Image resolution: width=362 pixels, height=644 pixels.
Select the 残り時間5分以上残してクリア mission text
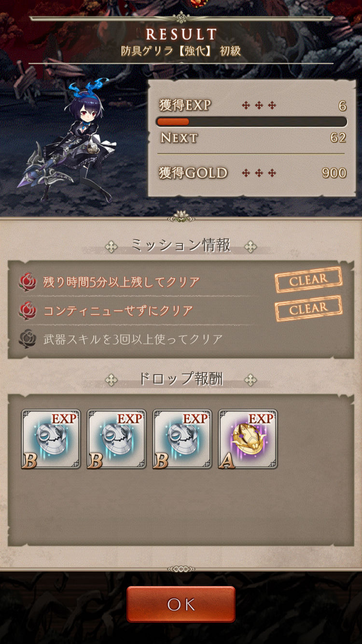[x=121, y=282]
